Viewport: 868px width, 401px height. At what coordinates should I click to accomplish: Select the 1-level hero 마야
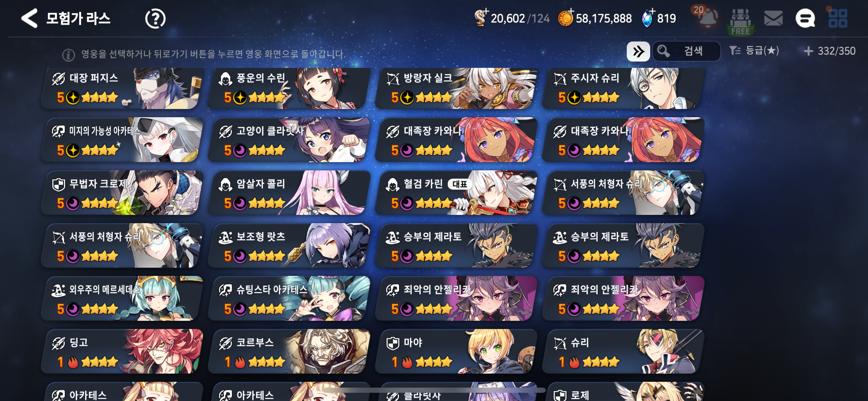[x=456, y=351]
